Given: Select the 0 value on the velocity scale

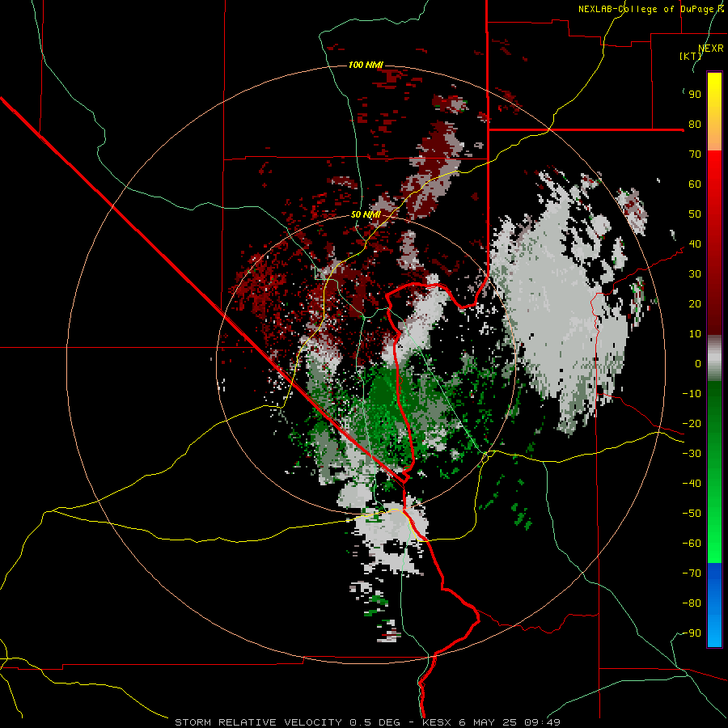Looking at the screenshot, I should 698,364.
